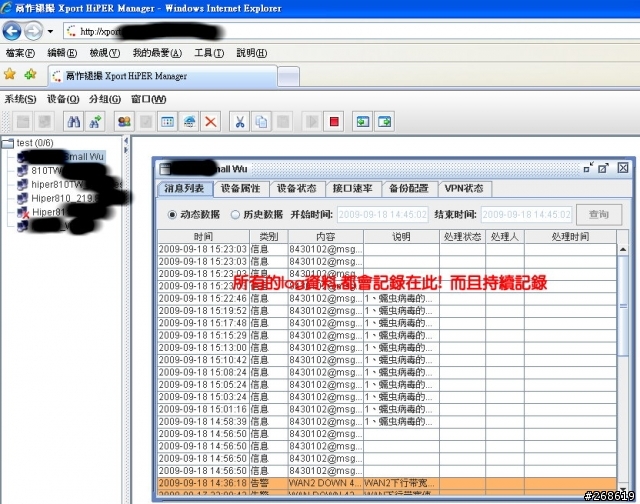Viewport: 640px width, 504px height.
Task: Switch to the 备份配置 tab
Action: tap(409, 189)
